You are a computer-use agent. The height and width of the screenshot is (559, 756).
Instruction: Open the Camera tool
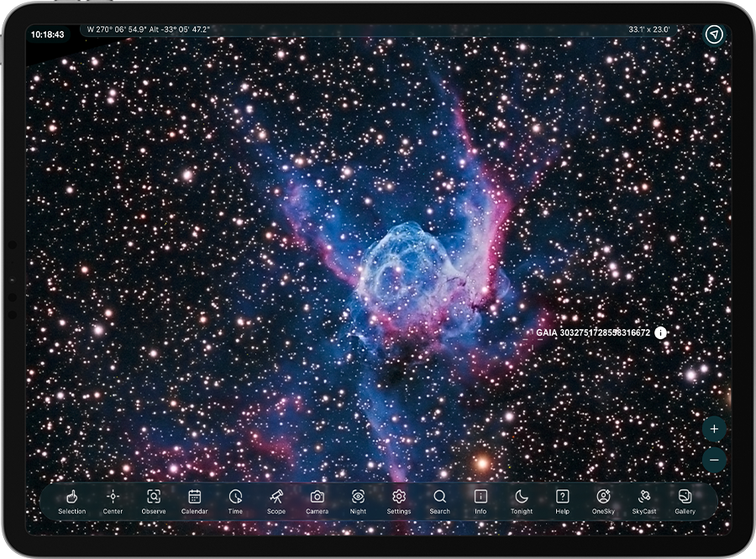[x=317, y=500]
